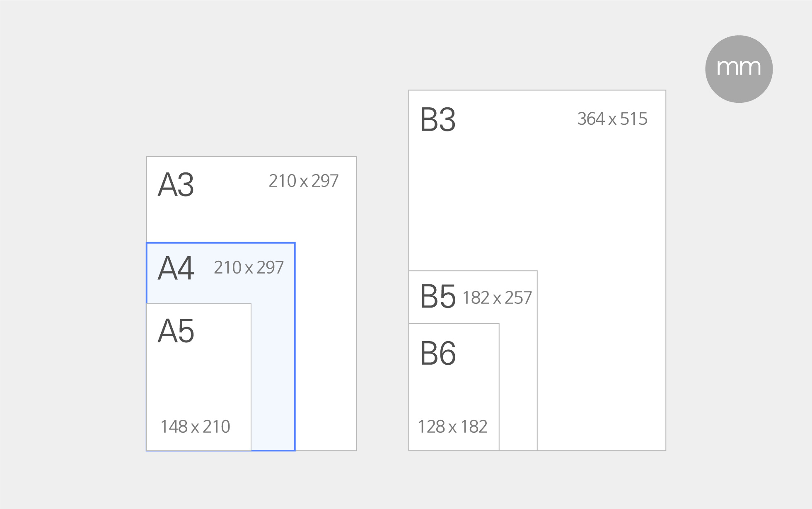Select the large "A3" sheet label

pos(176,184)
